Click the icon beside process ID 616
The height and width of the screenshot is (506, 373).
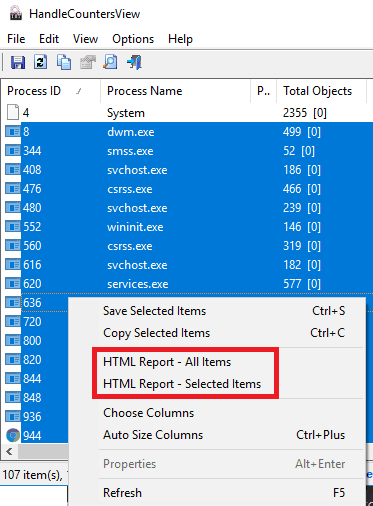(13, 265)
